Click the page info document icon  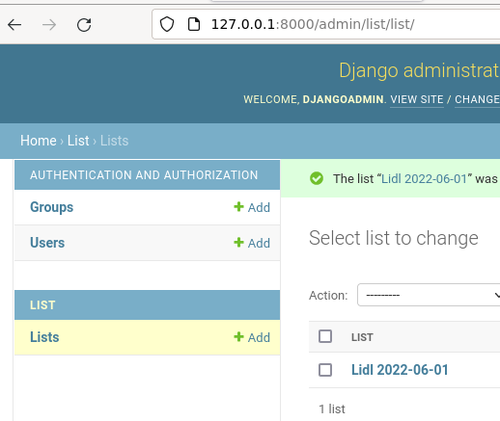(194, 24)
